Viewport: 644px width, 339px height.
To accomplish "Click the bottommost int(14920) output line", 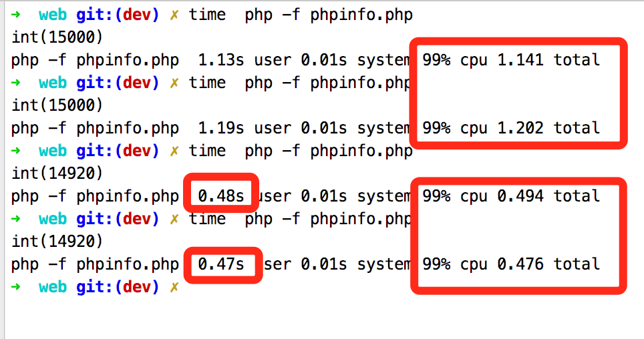I will click(57, 242).
